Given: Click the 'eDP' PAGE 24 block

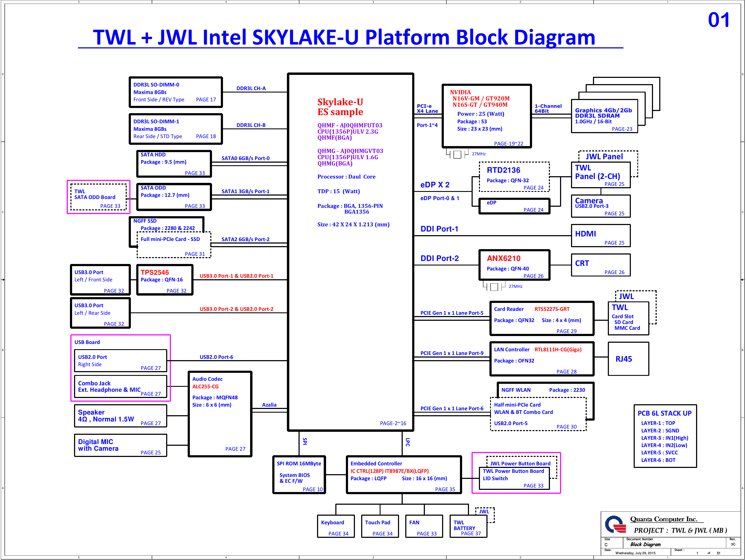Looking at the screenshot, I should tap(514, 206).
